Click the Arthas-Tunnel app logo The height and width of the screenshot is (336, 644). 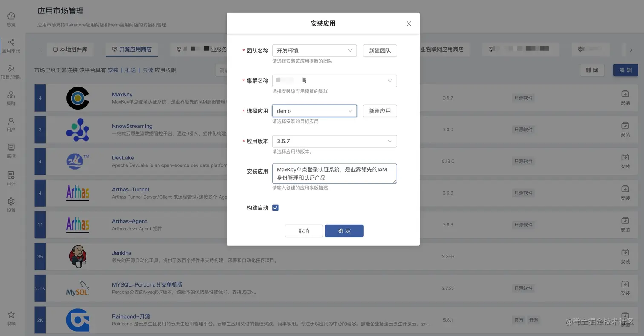[78, 193]
